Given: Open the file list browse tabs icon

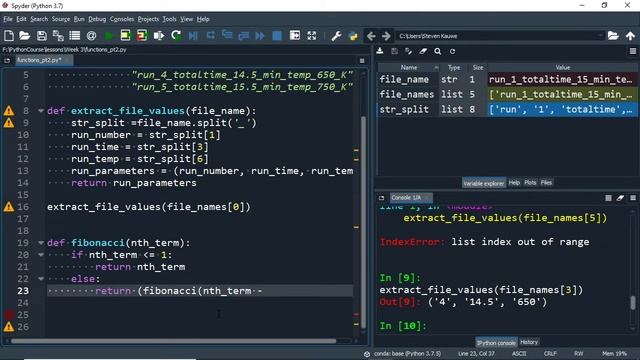Looking at the screenshot, I should pos(75,36).
